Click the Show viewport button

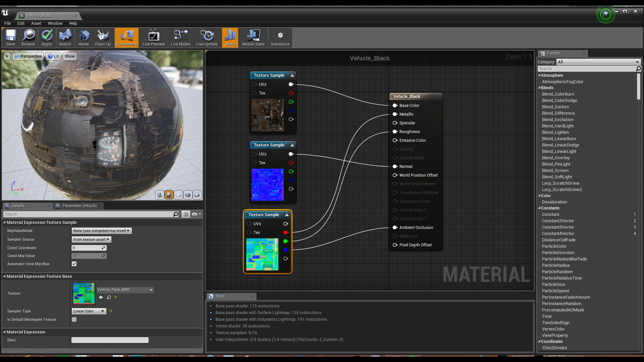[x=70, y=56]
